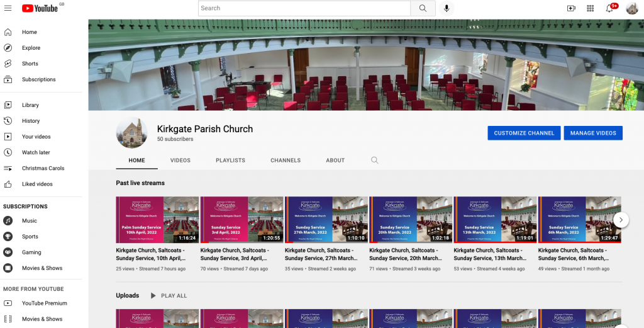Switch to the Playlists tab
Viewport: 644px width, 328px height.
(230, 161)
